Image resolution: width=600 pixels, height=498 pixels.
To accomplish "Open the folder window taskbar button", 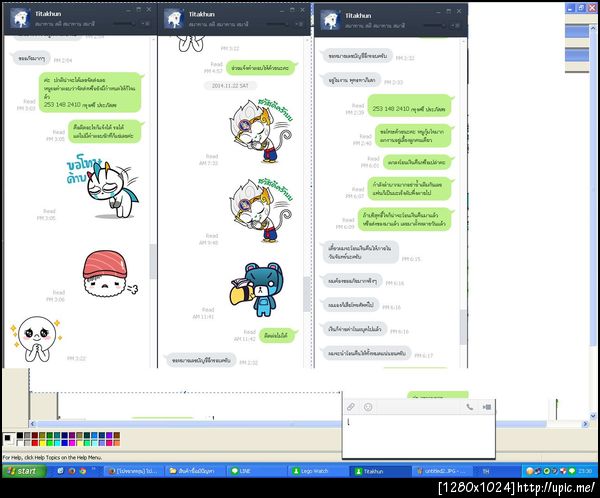I will click(x=195, y=471).
